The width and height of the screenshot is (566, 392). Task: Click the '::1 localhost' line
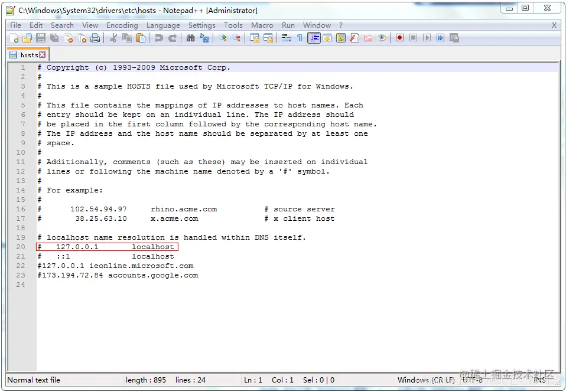click(106, 256)
